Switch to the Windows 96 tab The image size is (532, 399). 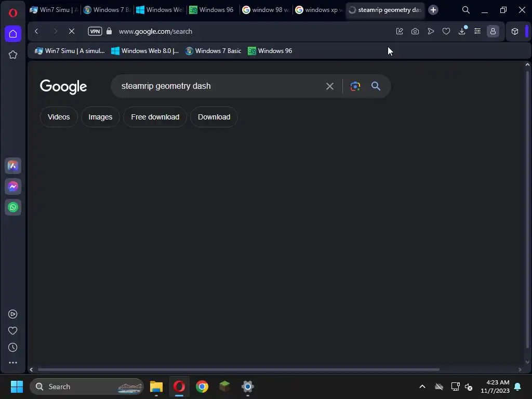point(213,10)
